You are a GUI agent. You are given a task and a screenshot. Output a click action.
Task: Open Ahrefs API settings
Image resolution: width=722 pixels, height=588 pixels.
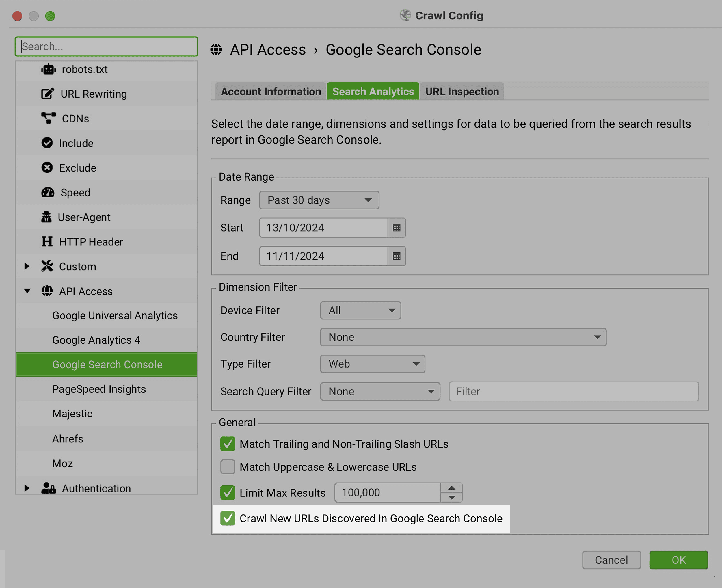click(x=106, y=439)
